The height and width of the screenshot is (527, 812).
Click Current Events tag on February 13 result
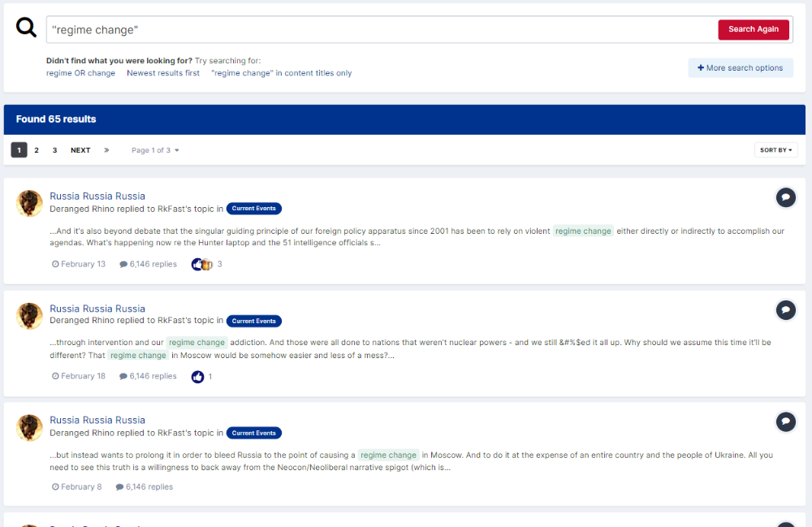pos(253,209)
